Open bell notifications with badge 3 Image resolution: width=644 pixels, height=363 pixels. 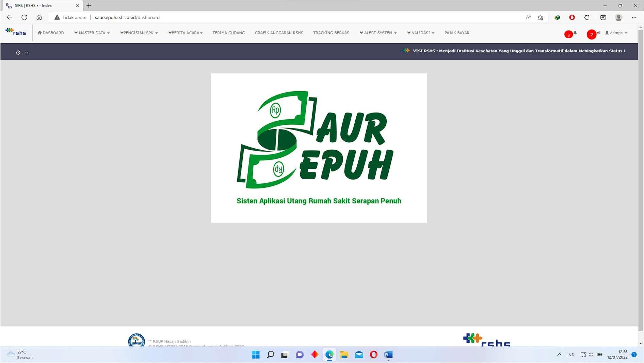(570, 34)
